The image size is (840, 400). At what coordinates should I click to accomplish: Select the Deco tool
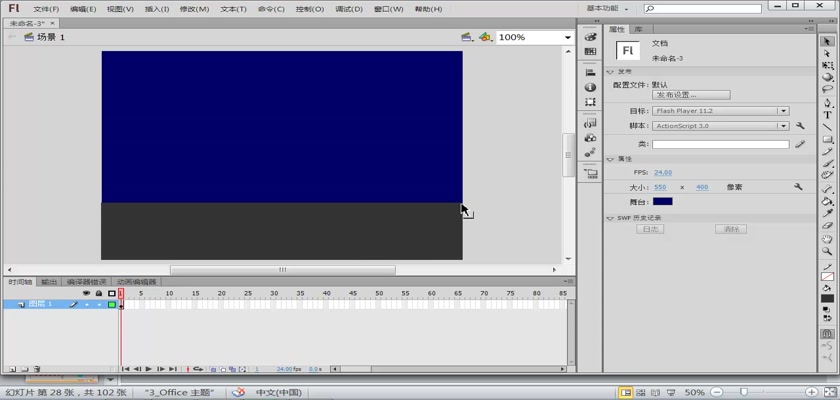click(827, 175)
